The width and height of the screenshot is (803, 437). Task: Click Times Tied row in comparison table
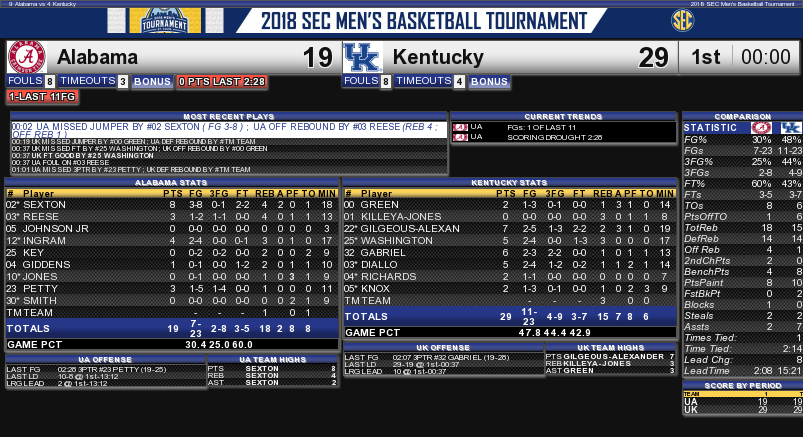coord(743,338)
